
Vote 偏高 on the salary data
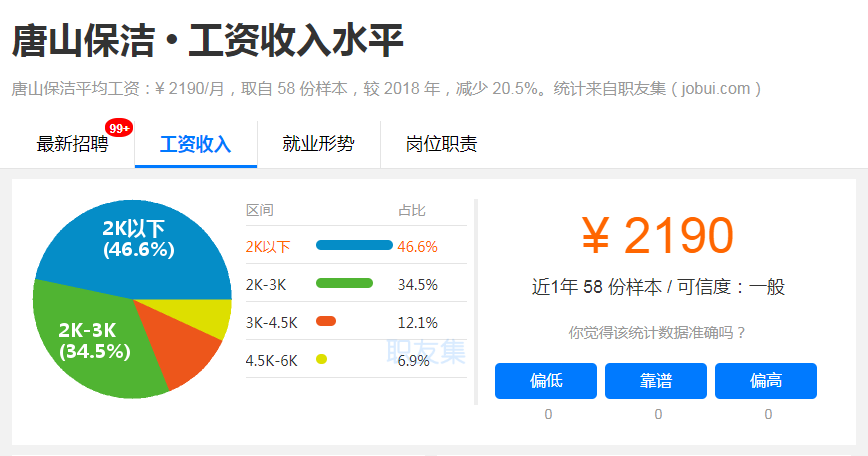point(766,381)
